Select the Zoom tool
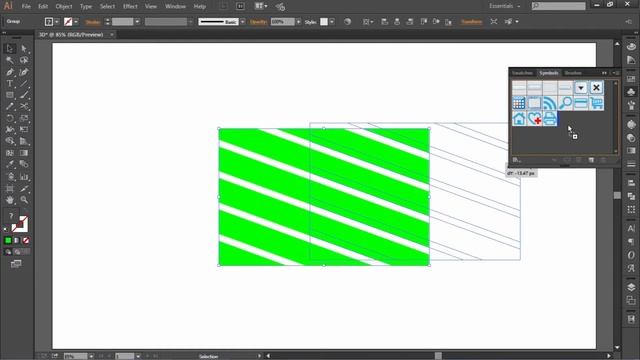 24,200
